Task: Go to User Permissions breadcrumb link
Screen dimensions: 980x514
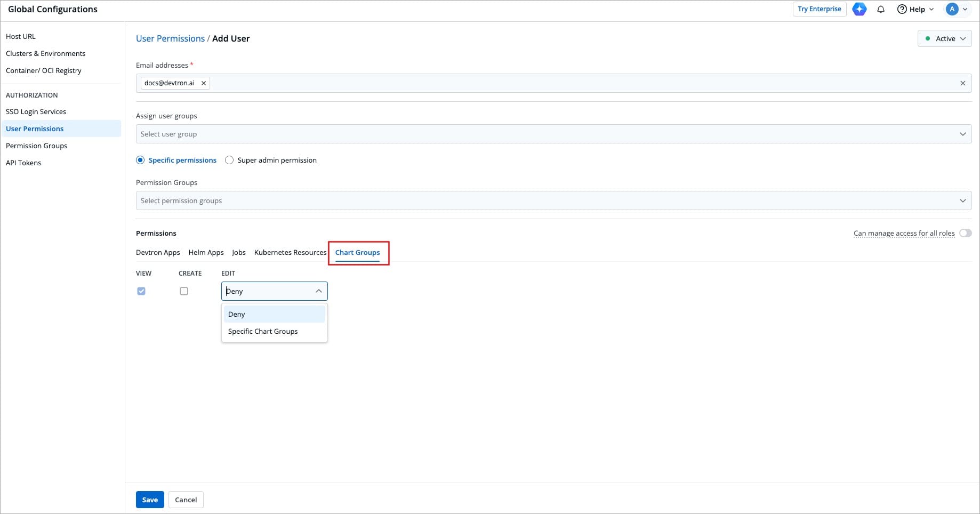Action: pyautogui.click(x=170, y=38)
